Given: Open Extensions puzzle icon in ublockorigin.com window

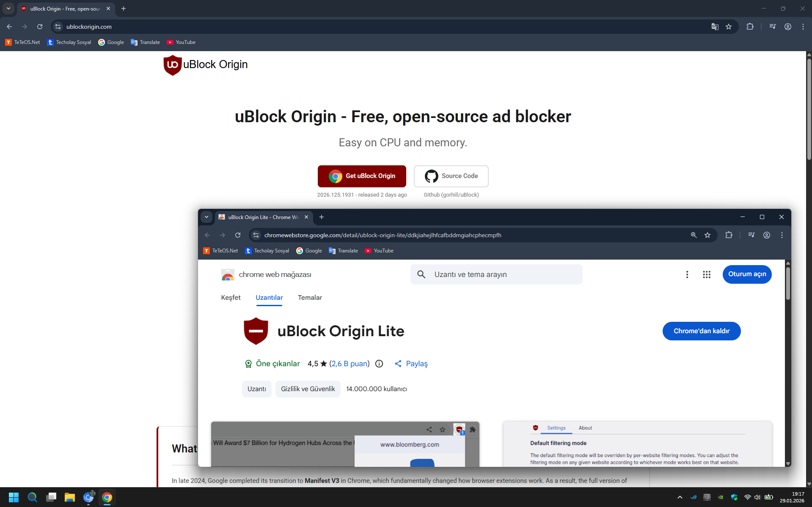Looking at the screenshot, I should click(750, 27).
